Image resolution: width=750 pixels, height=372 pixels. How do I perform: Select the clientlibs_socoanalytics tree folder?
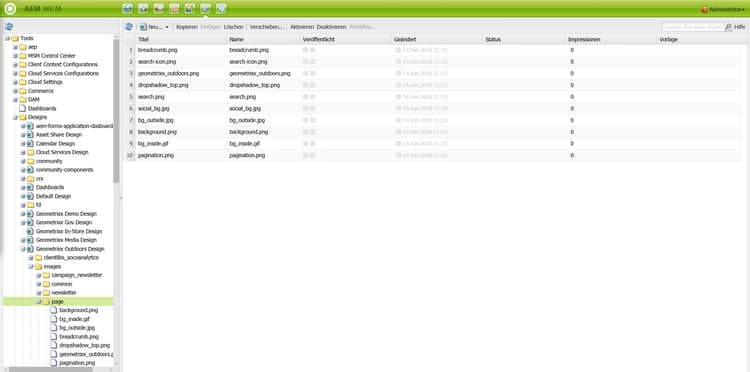pyautogui.click(x=71, y=258)
